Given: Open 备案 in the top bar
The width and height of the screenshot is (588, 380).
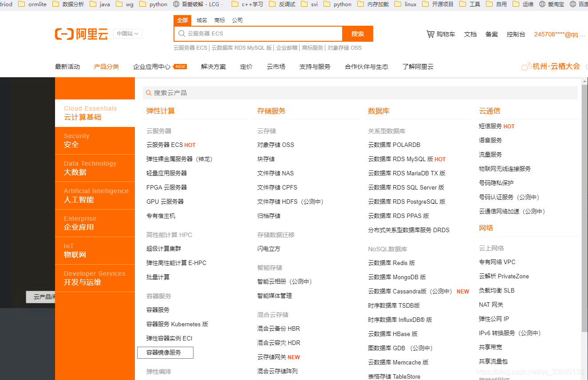Looking at the screenshot, I should [x=492, y=34].
